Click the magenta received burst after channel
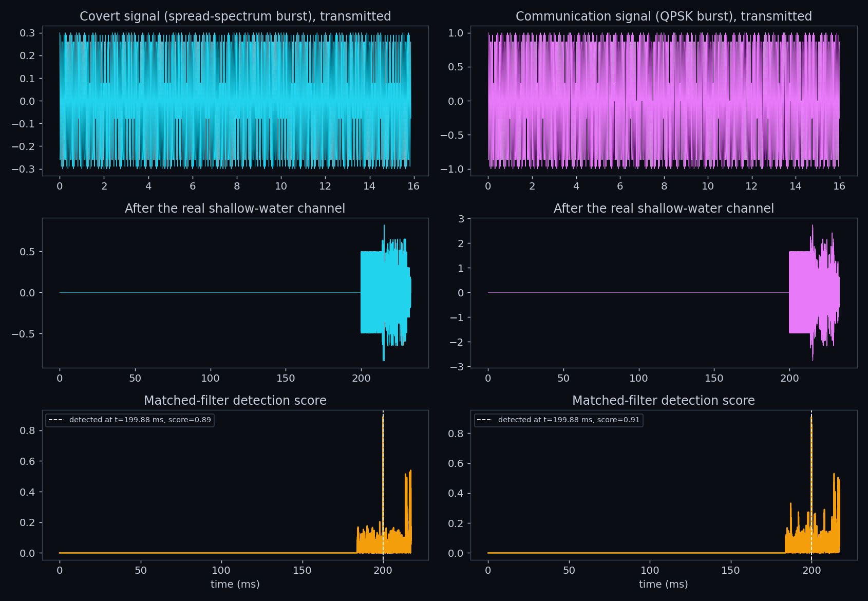Screen dimensions: 868x601 pos(814,293)
